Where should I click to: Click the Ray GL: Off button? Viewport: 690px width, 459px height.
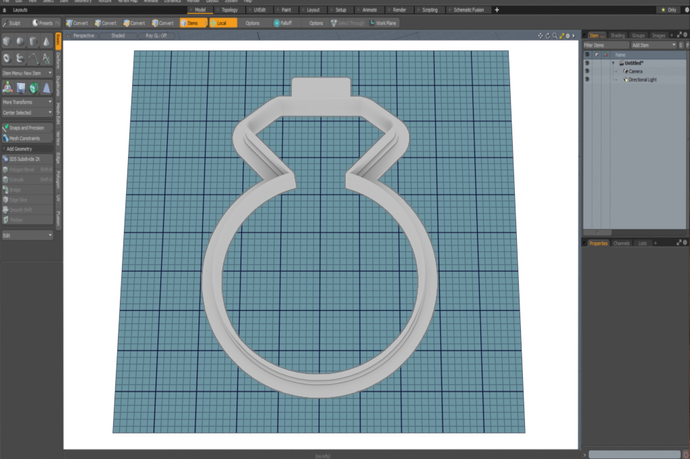pyautogui.click(x=156, y=36)
